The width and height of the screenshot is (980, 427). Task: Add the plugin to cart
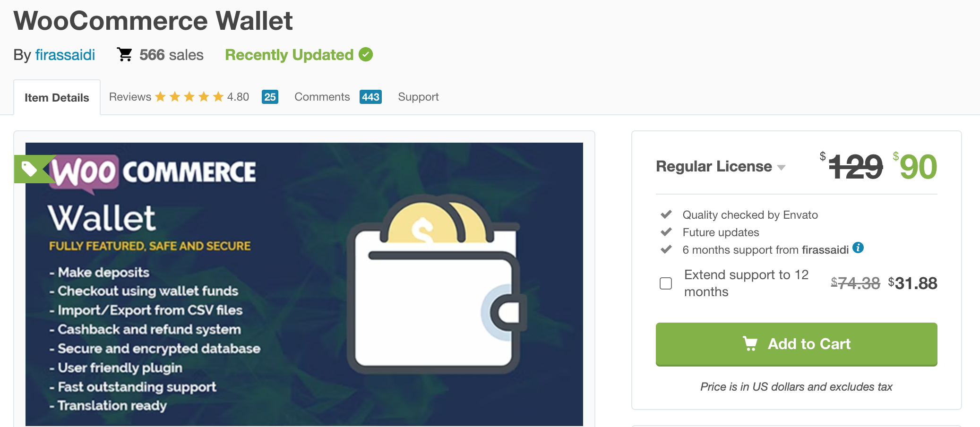pyautogui.click(x=796, y=344)
